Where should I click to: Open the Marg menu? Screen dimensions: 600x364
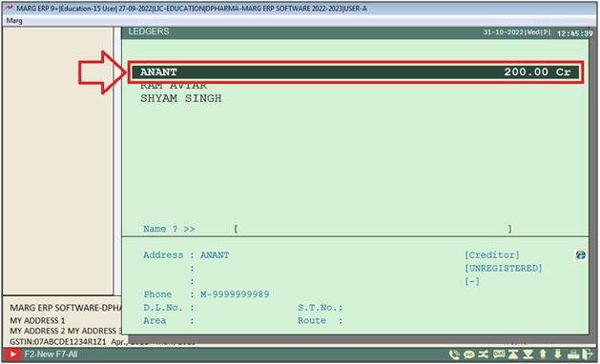coord(14,21)
